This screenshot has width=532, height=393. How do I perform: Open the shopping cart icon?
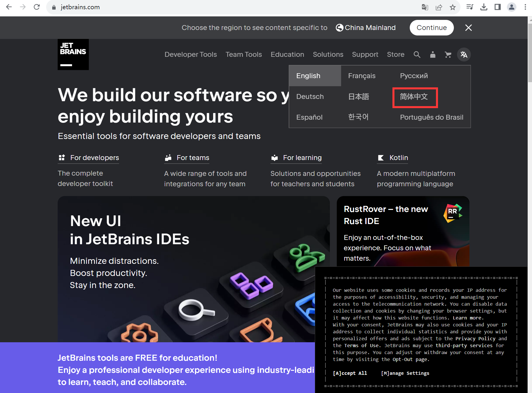point(448,54)
